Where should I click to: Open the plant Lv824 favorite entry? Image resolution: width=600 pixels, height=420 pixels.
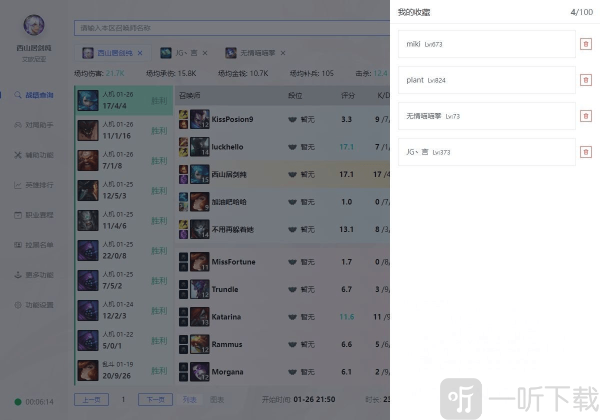[x=487, y=80]
